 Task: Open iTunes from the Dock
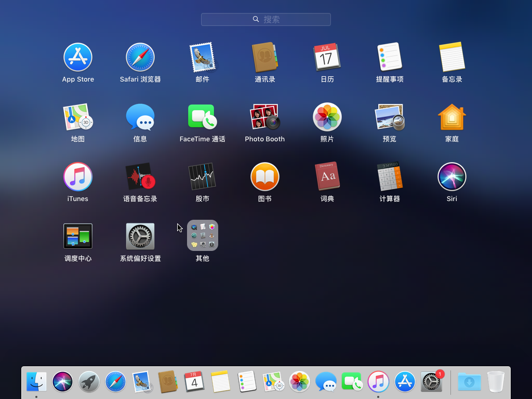coord(378,382)
